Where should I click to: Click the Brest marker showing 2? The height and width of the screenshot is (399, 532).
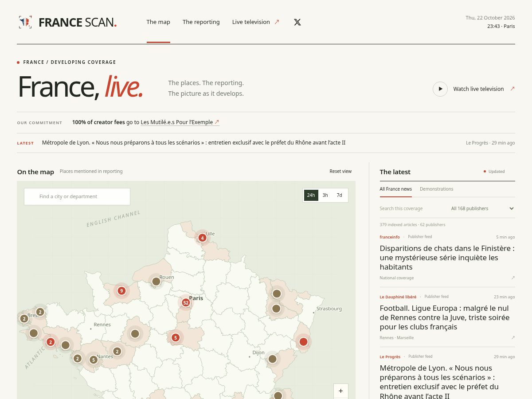pyautogui.click(x=40, y=312)
